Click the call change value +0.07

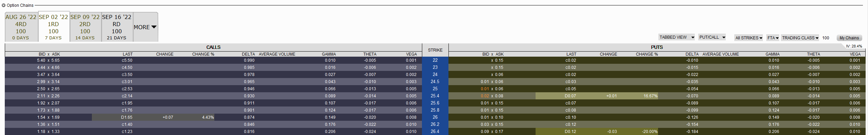168,117
